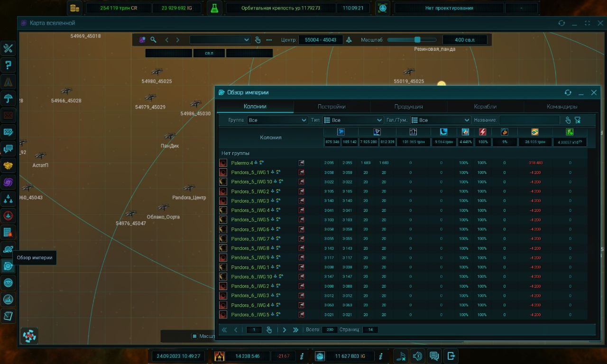Click the Центр coordinates field
Viewport: 607px width, 364px height.
321,40
